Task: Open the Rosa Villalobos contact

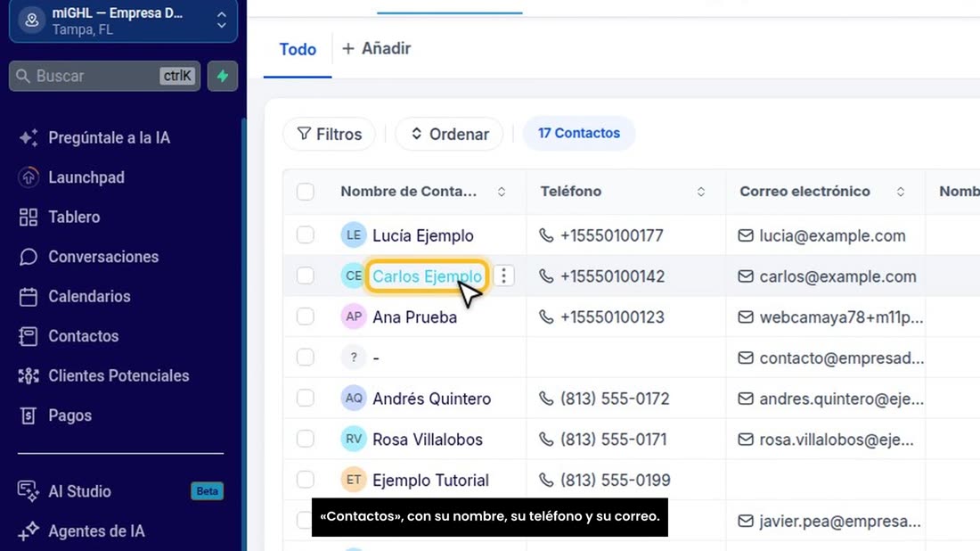Action: pos(428,440)
